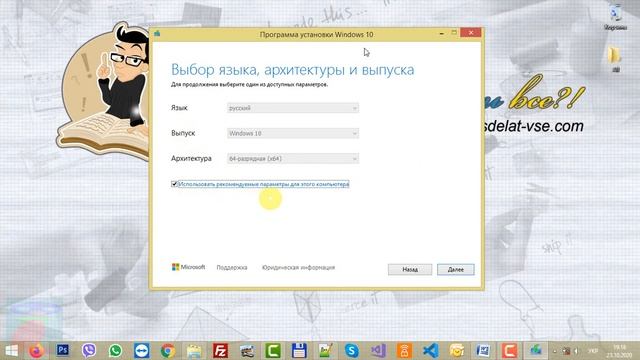Open Microsoft Word from the taskbar
This screenshot has height=360, width=640.
pyautogui.click(x=483, y=351)
